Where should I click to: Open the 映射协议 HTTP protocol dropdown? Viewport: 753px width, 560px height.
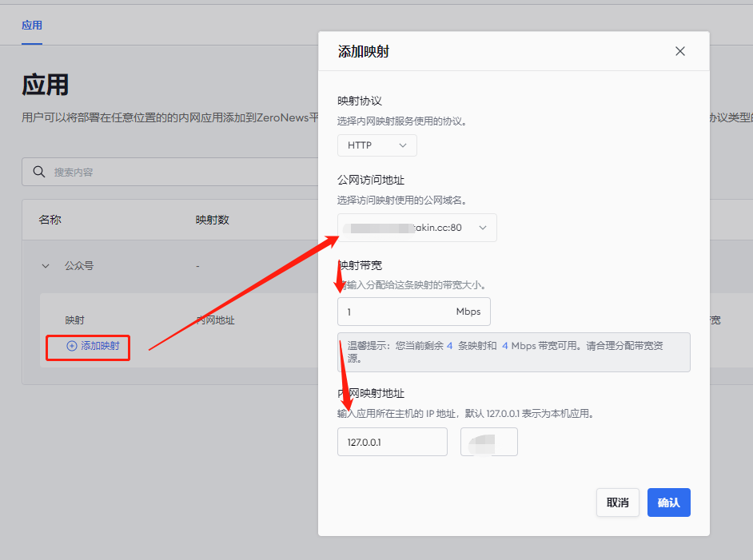coord(376,145)
